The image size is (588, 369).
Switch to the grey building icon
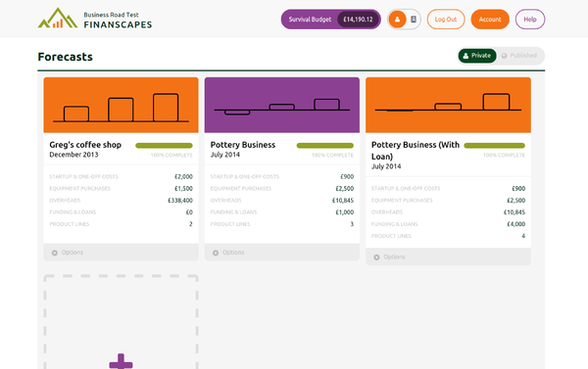click(414, 20)
